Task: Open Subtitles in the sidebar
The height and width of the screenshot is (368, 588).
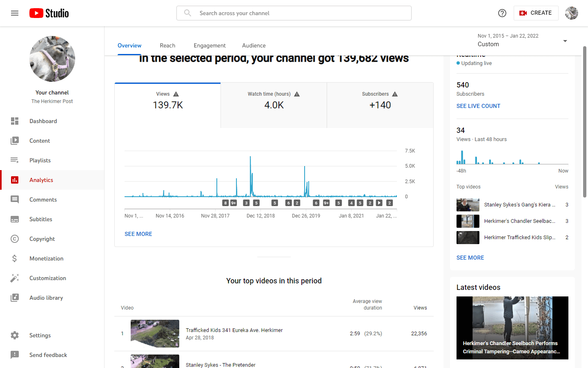Action: (52, 219)
